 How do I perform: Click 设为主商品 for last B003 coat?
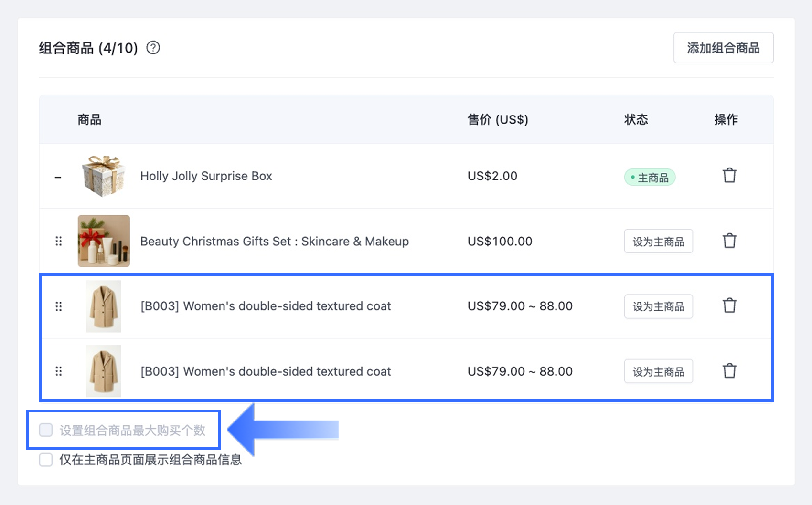tap(658, 371)
